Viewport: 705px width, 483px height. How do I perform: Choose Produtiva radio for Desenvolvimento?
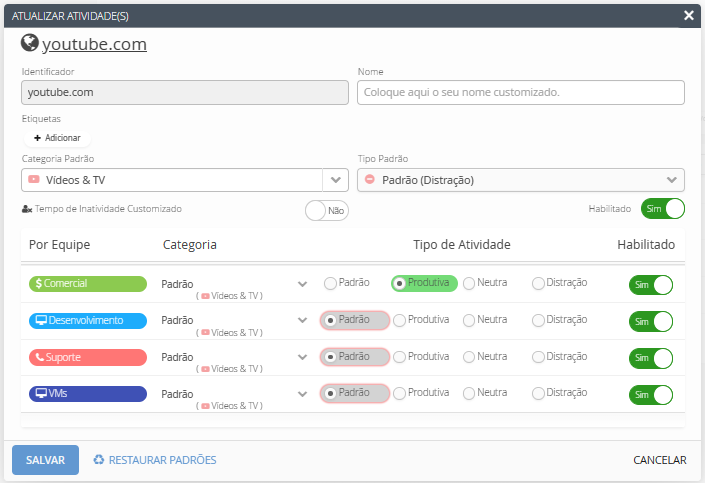[399, 320]
